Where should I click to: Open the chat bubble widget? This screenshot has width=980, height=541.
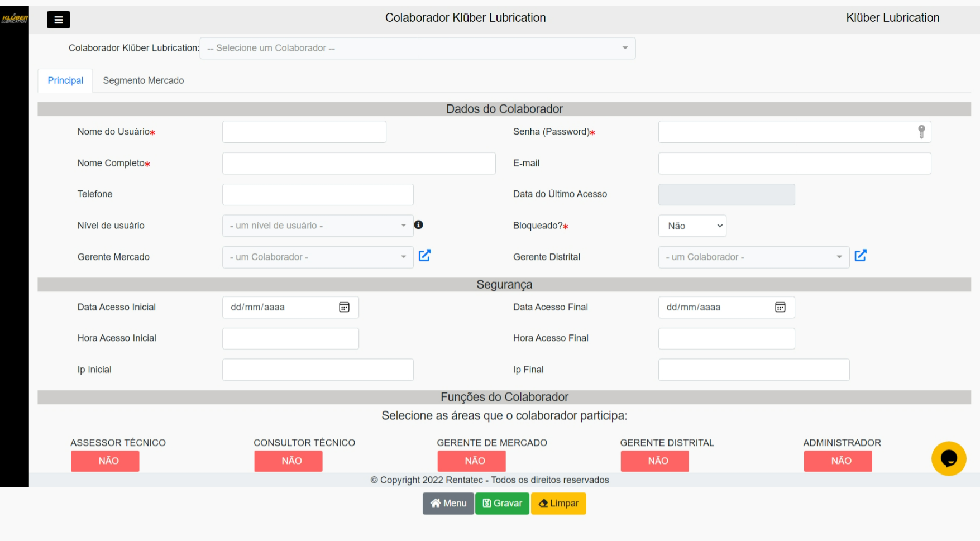(948, 458)
